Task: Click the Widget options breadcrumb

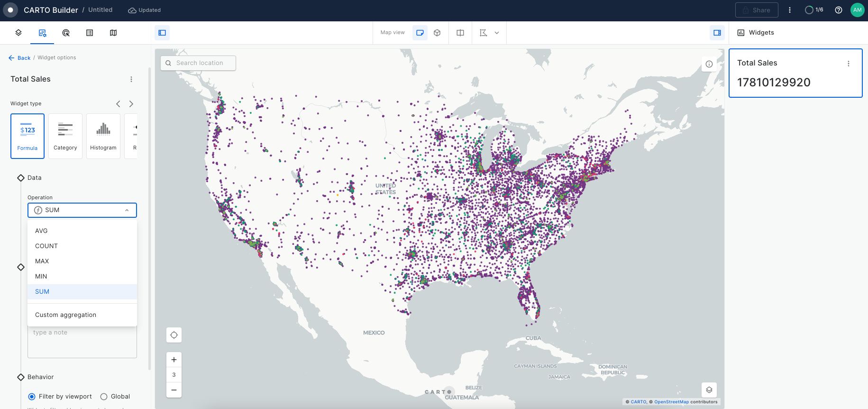Action: [x=57, y=58]
